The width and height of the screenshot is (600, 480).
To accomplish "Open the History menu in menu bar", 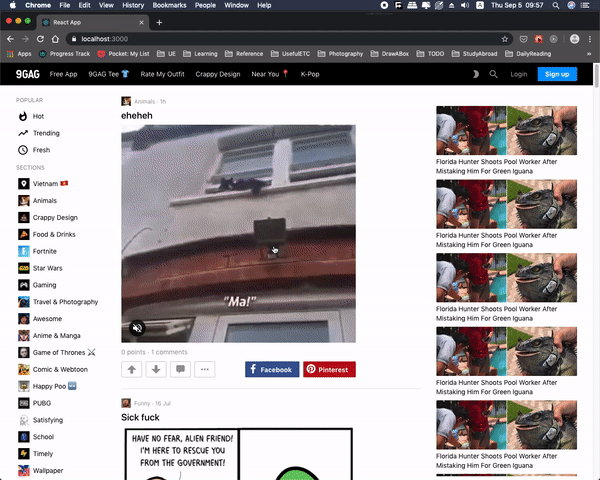I will 133,5.
